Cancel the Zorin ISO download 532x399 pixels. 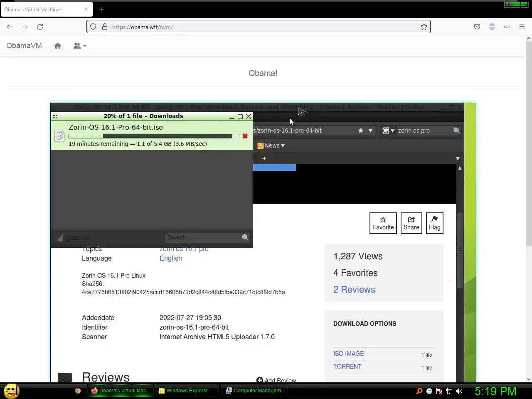[245, 136]
